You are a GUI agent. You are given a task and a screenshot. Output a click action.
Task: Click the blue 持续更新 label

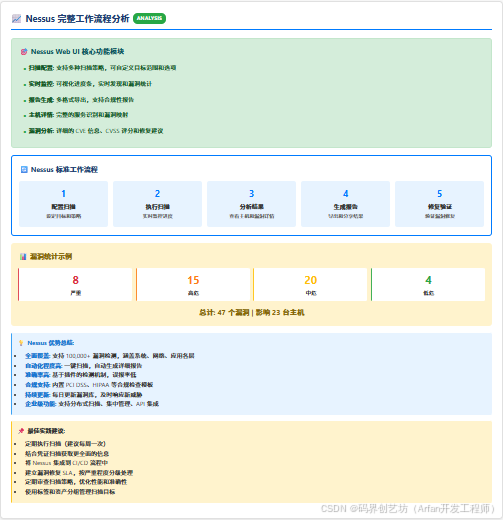pos(37,395)
